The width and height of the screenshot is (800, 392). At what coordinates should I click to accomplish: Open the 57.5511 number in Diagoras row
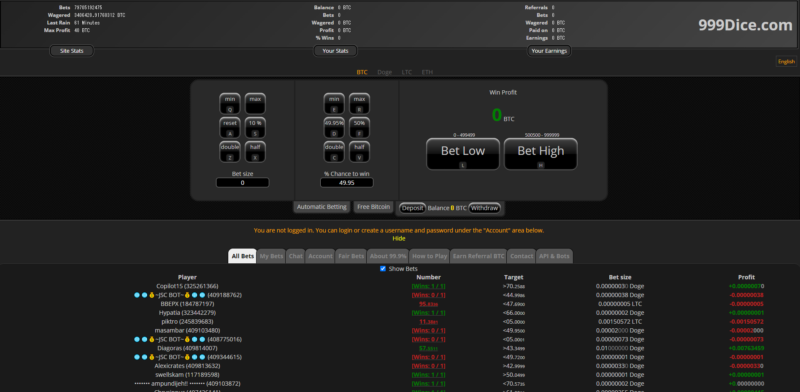(428, 348)
